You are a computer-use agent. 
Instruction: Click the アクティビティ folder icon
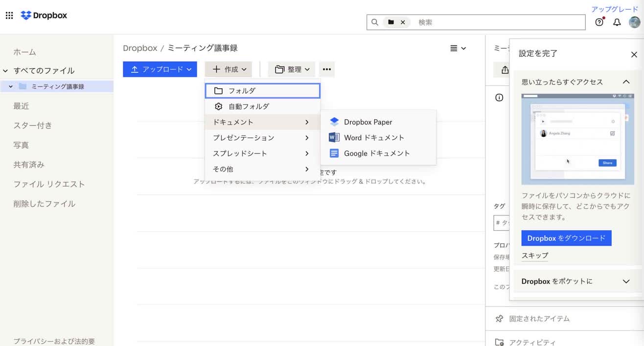point(499,342)
